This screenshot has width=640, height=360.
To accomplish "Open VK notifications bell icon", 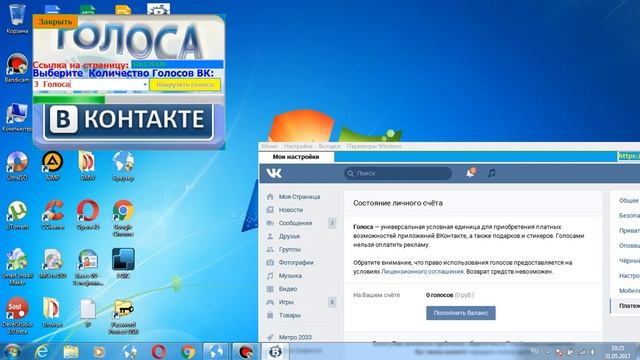I will tap(471, 173).
